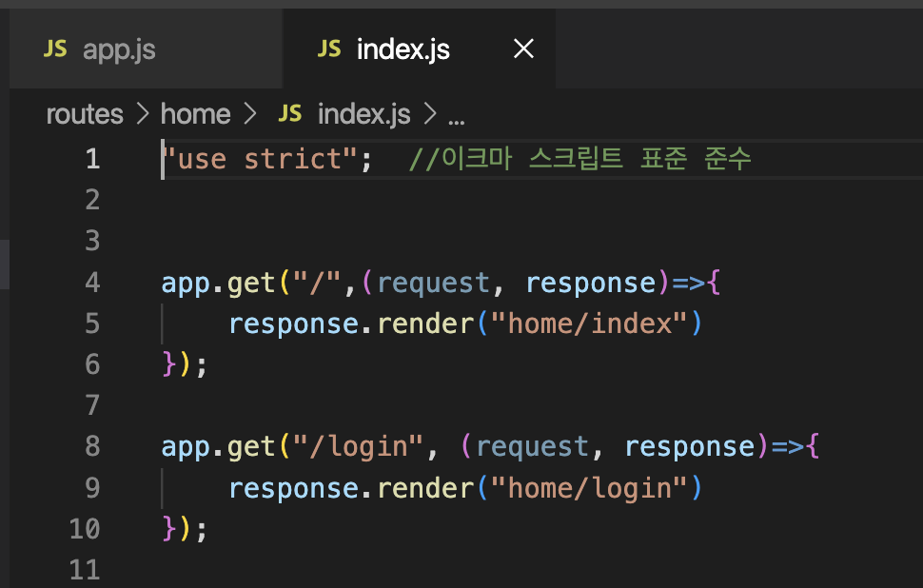
Task: Open the home breadcrumb folder
Action: coord(195,114)
